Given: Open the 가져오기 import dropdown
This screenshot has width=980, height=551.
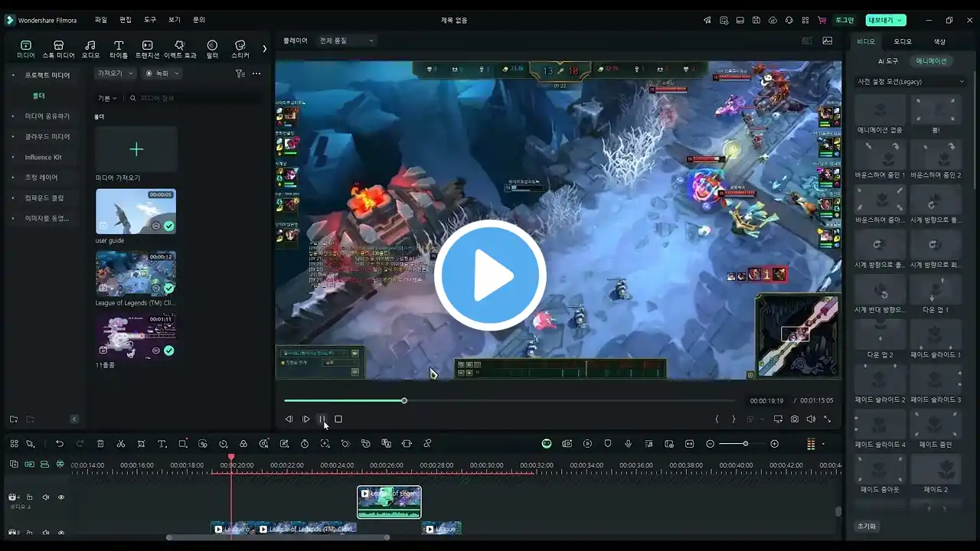Looking at the screenshot, I should (116, 73).
